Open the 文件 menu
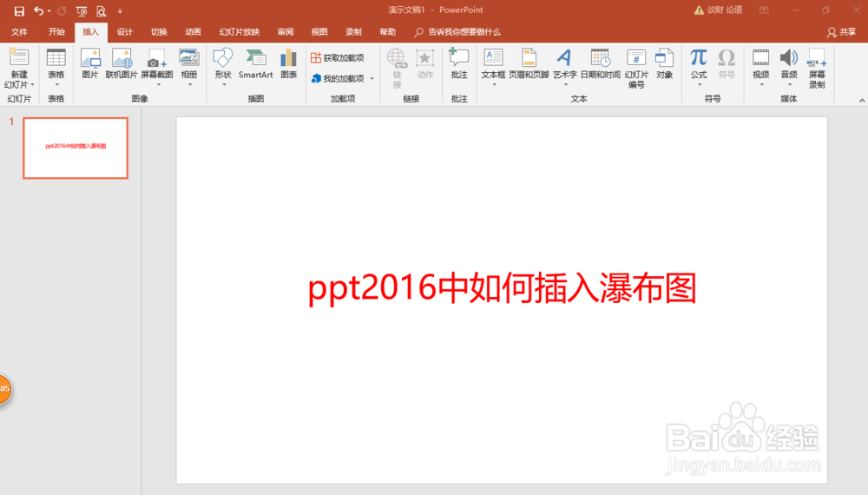The image size is (868, 495). [19, 32]
